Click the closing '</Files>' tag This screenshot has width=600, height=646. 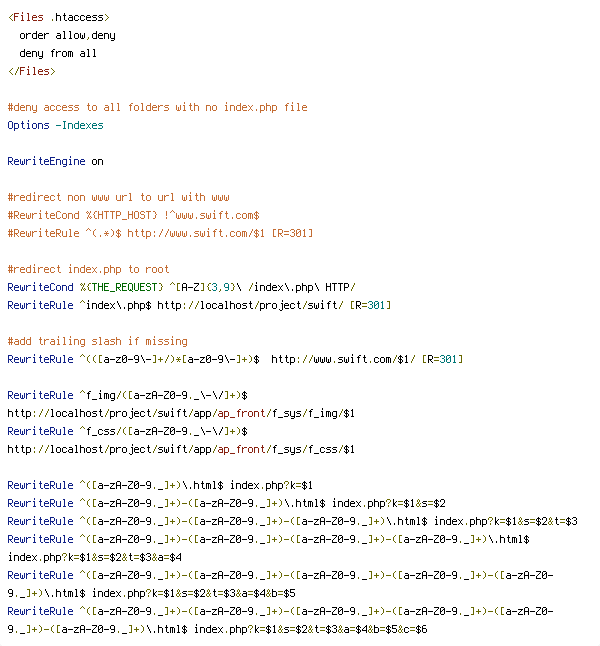point(31,71)
